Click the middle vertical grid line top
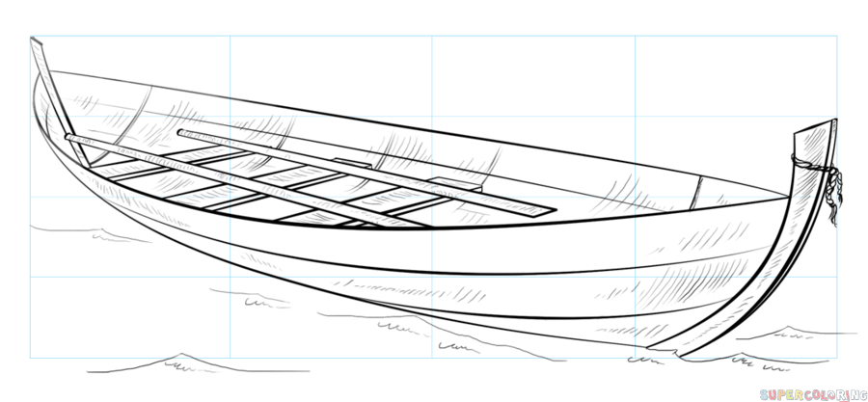This screenshot has width=868, height=402. pos(432,40)
